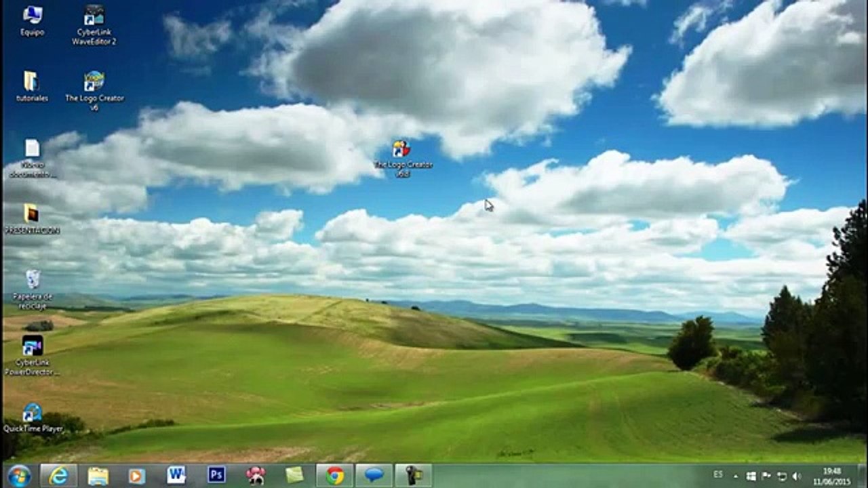
Task: Launch Internet Explorer from taskbar
Action: pos(58,475)
